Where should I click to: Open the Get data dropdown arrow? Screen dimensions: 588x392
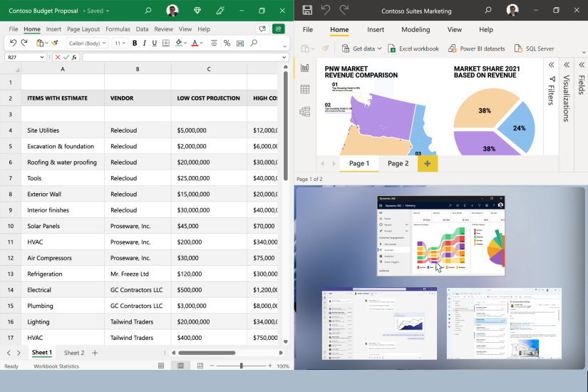379,48
